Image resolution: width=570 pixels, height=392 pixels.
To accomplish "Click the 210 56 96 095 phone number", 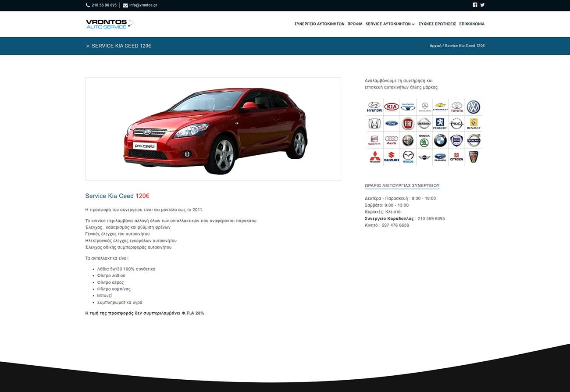I will coord(104,5).
